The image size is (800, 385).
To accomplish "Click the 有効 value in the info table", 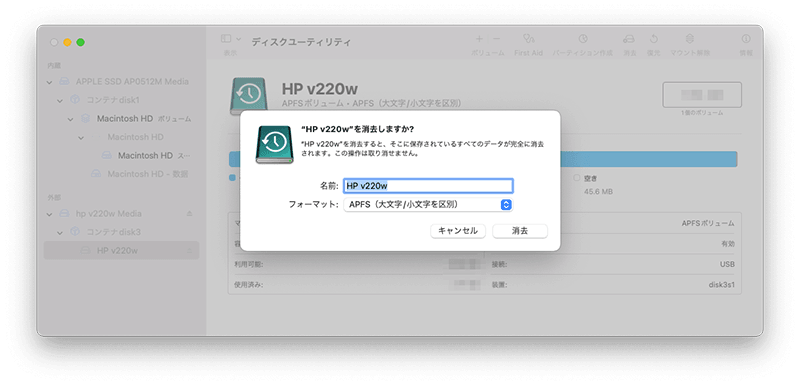I will 728,244.
